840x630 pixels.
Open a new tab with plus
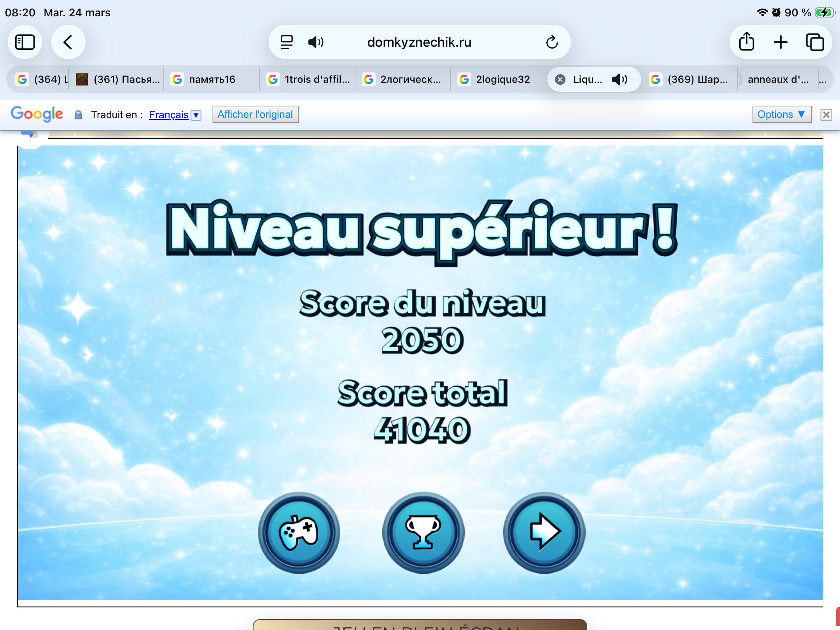[x=780, y=42]
